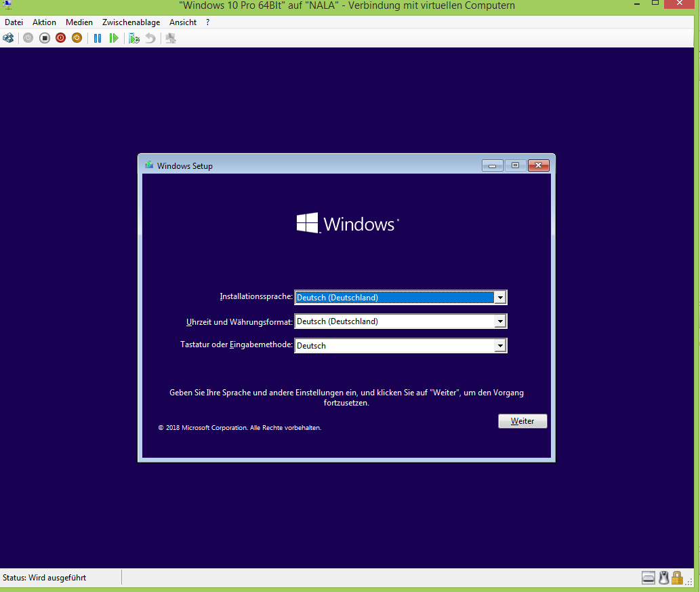Viewport: 700px width, 592px height.
Task: Click the green Reset/resume play icon
Action: pyautogui.click(x=114, y=38)
